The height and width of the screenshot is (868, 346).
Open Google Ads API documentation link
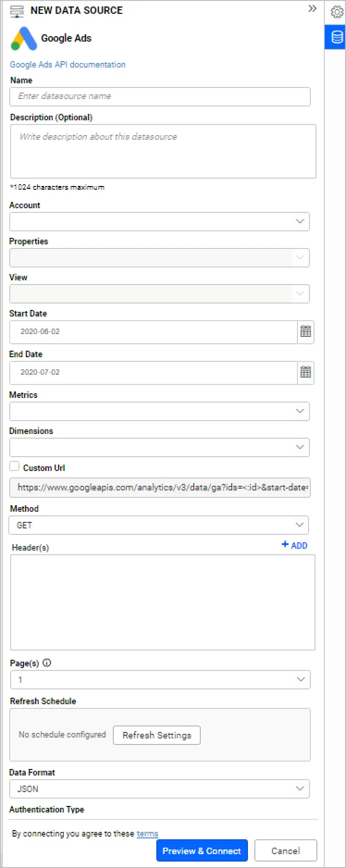click(68, 64)
